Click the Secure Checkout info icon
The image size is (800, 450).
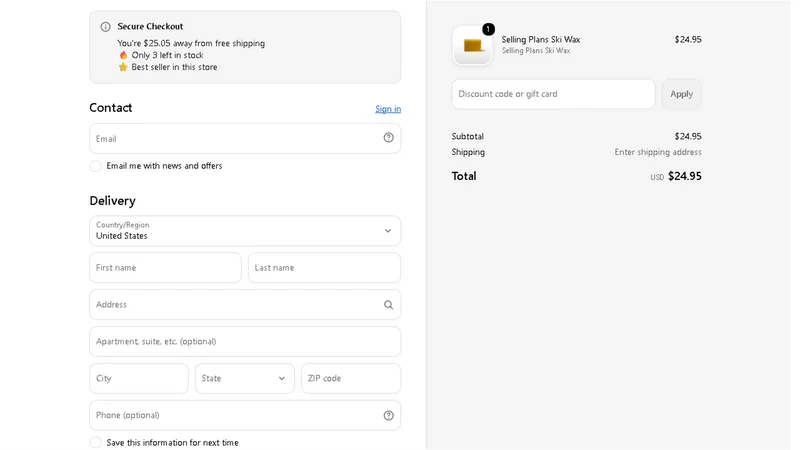[106, 27]
